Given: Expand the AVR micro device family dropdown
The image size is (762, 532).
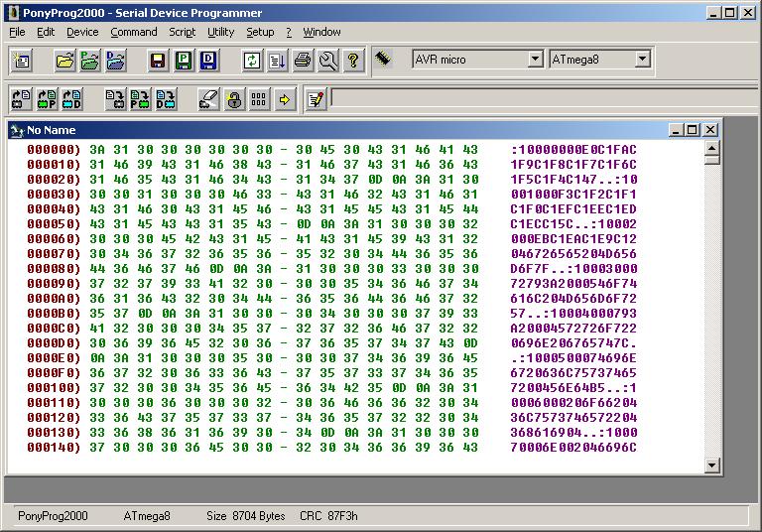Looking at the screenshot, I should coord(535,60).
